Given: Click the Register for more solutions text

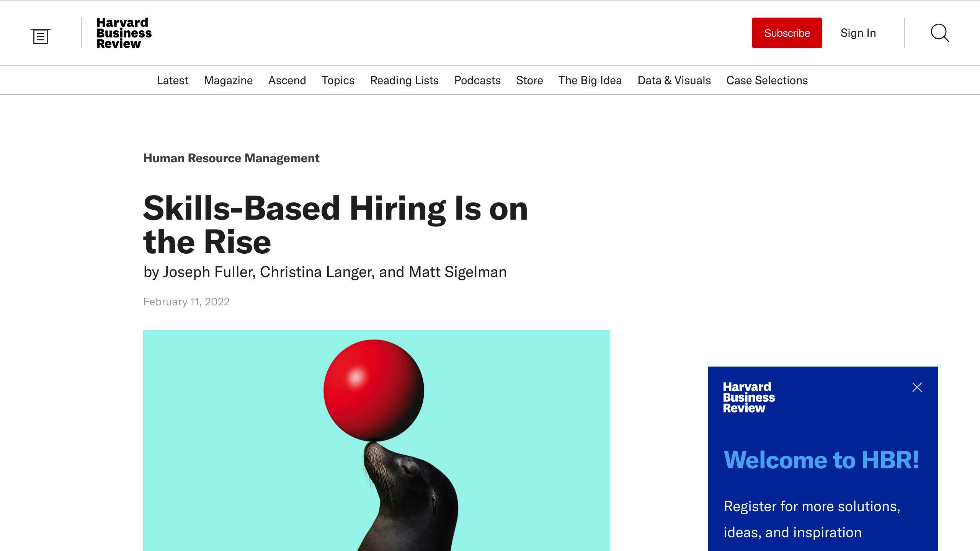Looking at the screenshot, I should pos(812,519).
